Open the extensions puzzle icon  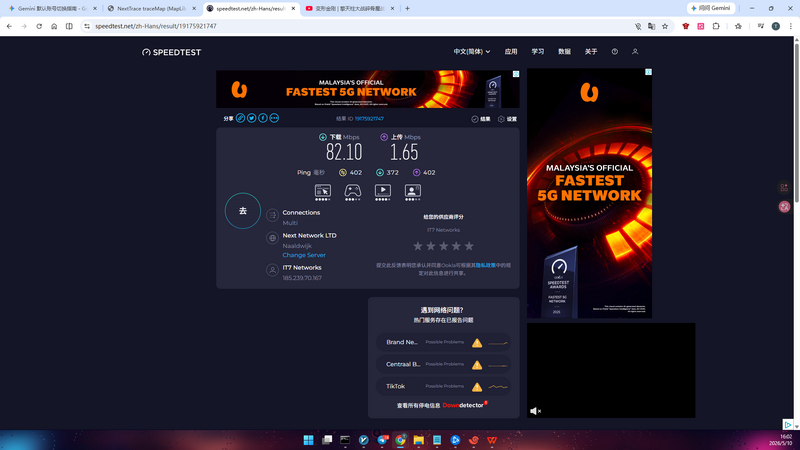click(x=716, y=26)
